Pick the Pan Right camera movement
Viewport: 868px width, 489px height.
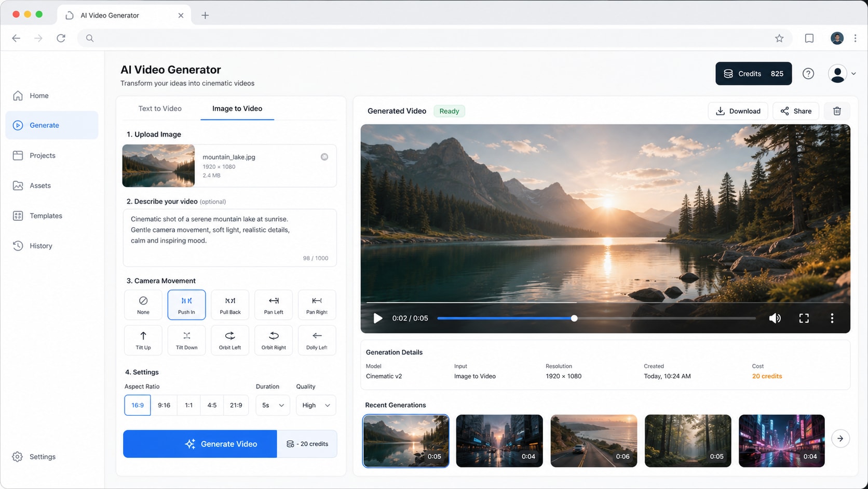pyautogui.click(x=317, y=305)
